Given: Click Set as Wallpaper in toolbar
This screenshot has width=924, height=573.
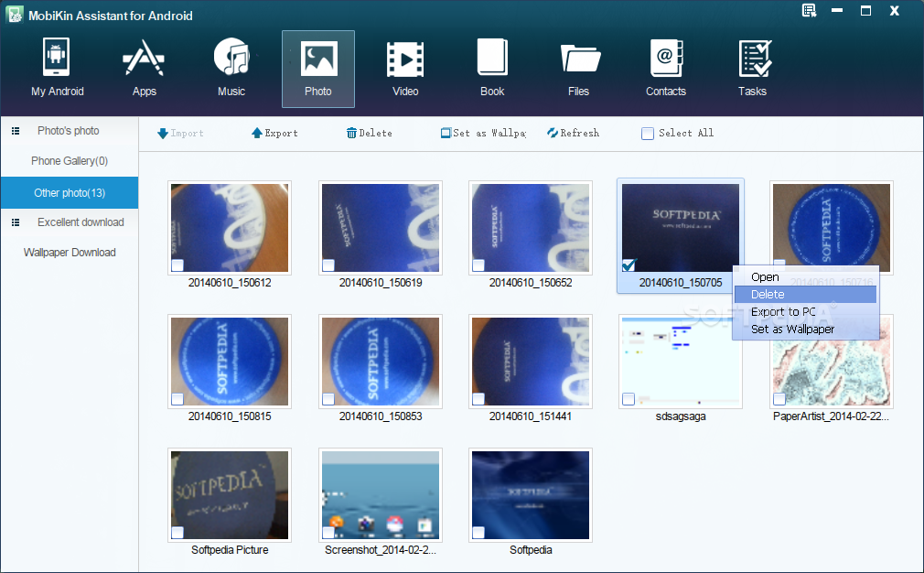Looking at the screenshot, I should coord(483,134).
